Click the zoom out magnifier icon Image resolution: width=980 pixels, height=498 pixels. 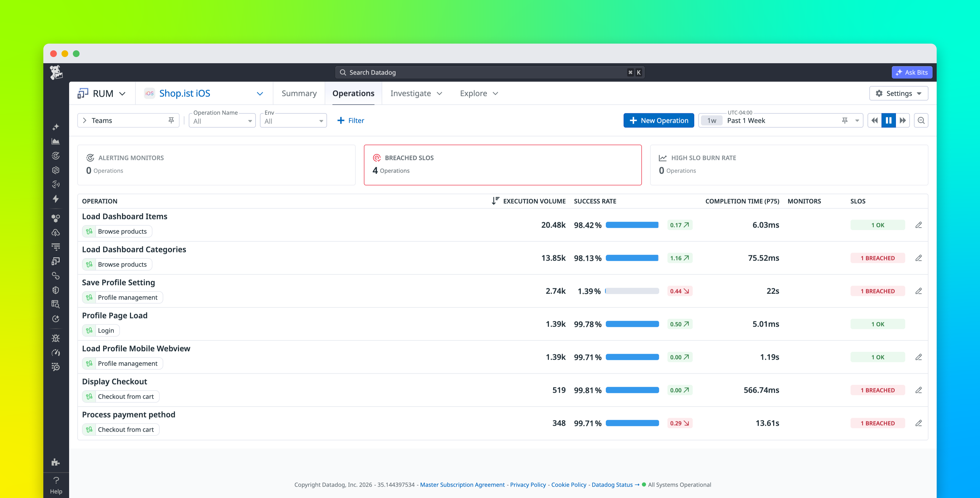[921, 120]
